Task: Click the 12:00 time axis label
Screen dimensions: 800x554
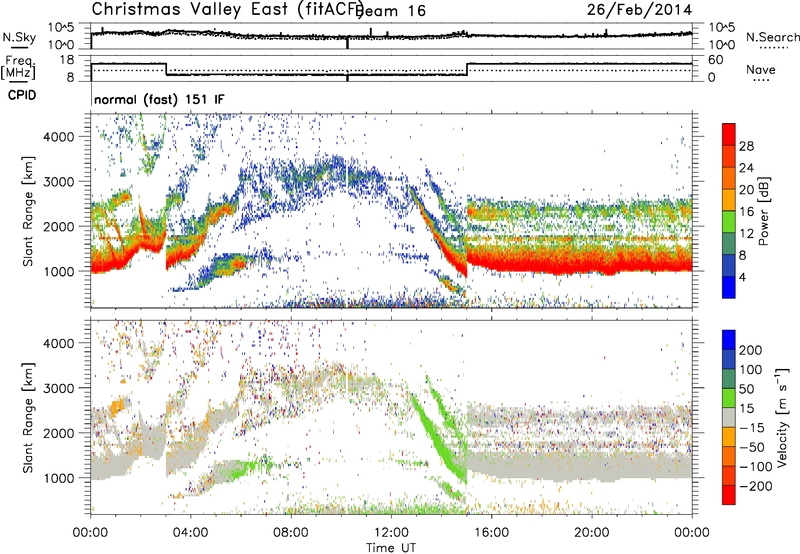Action: 391,533
